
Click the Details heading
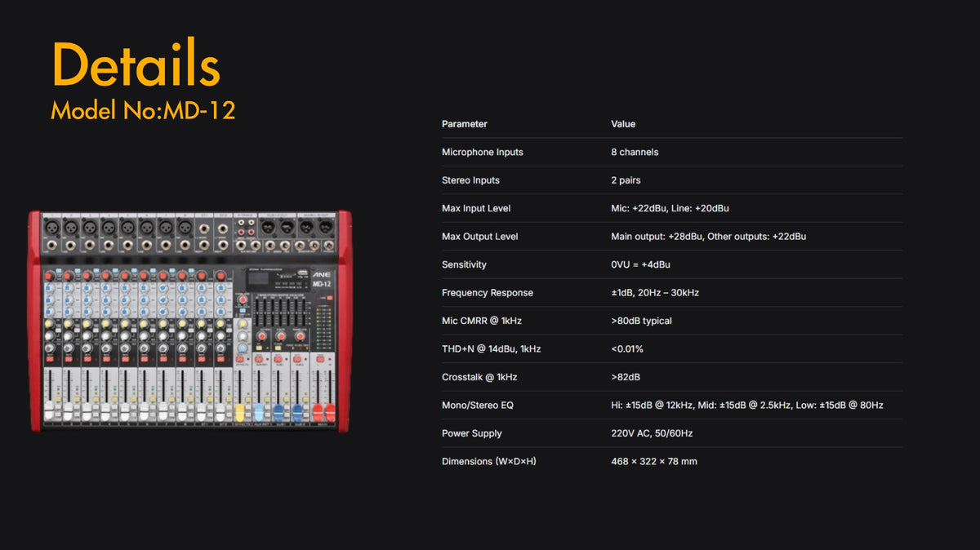(136, 65)
